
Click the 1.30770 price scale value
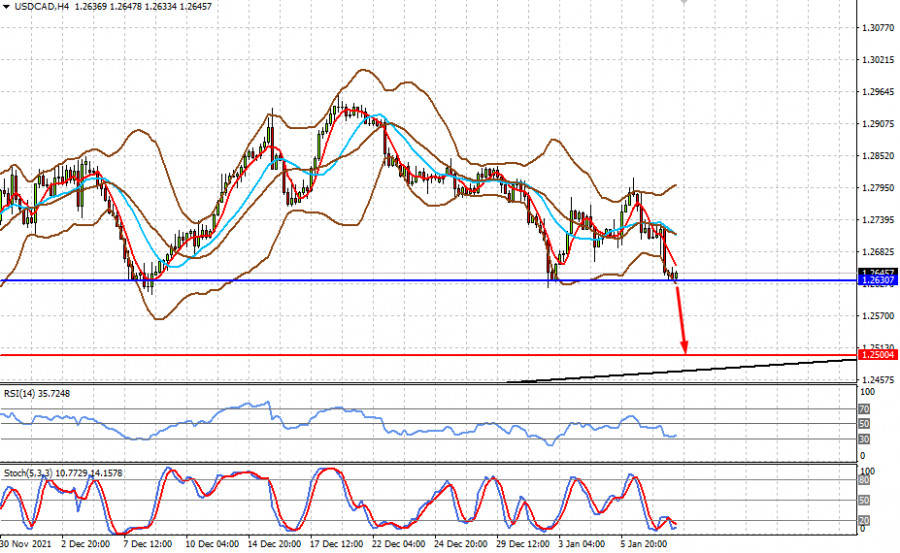point(878,28)
